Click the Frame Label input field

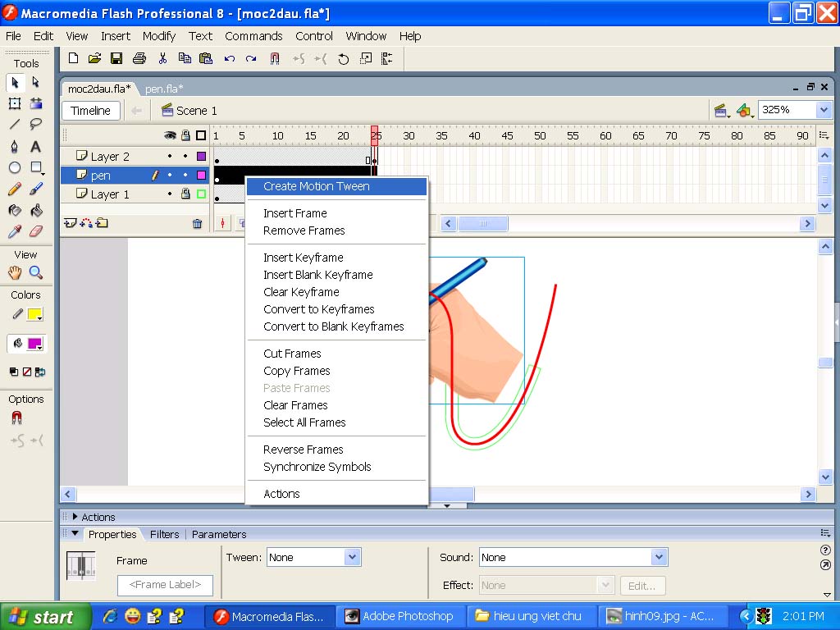click(x=165, y=585)
